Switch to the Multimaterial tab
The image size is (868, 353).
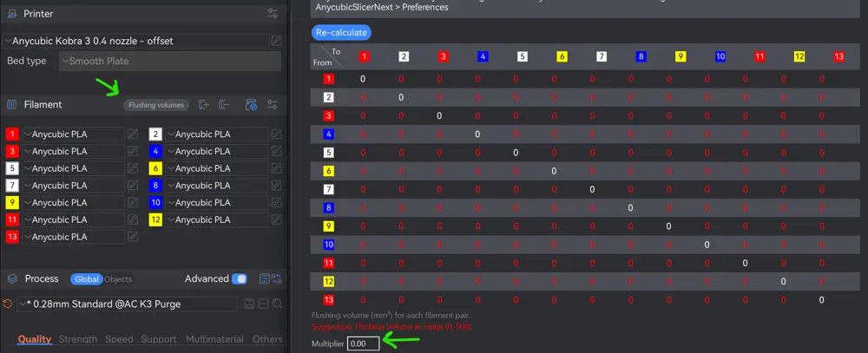tap(214, 339)
